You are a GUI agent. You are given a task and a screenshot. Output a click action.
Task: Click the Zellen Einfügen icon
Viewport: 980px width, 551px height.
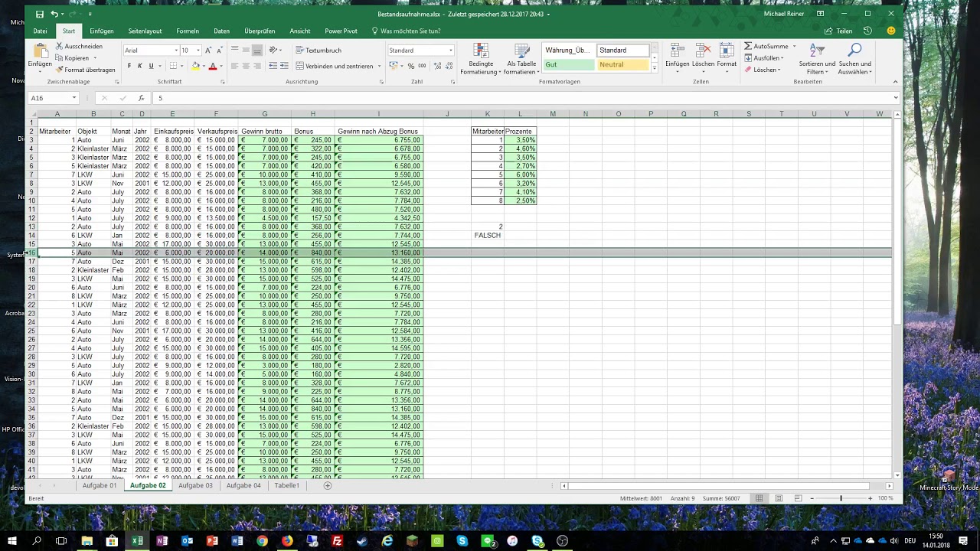coord(678,51)
